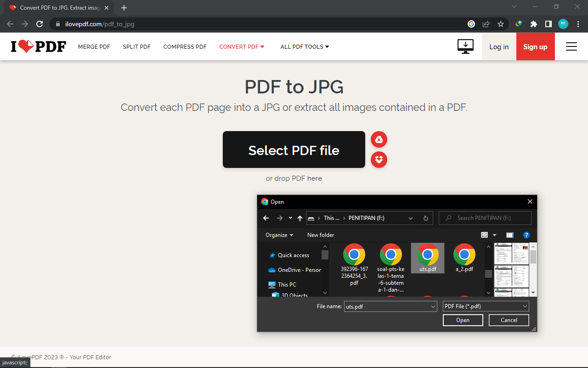Viewport: 588px width, 368px height.
Task: Refresh the folder in Open dialog
Action: pyautogui.click(x=426, y=218)
